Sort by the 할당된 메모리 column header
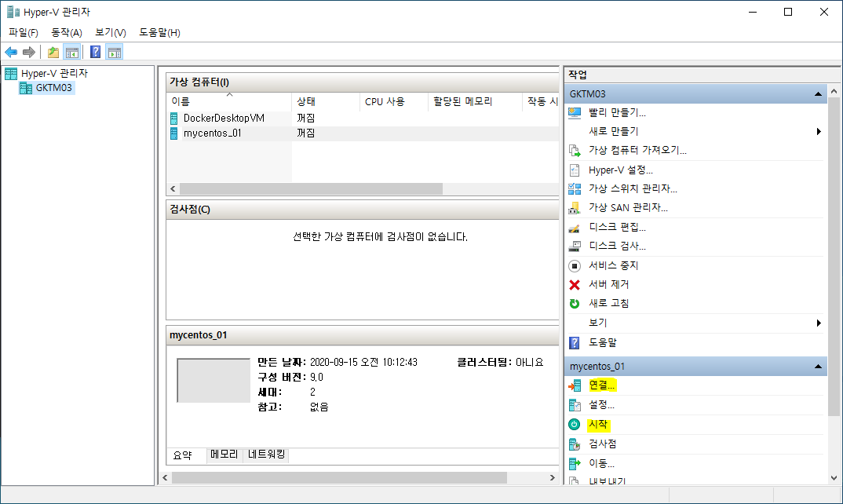 pos(475,101)
